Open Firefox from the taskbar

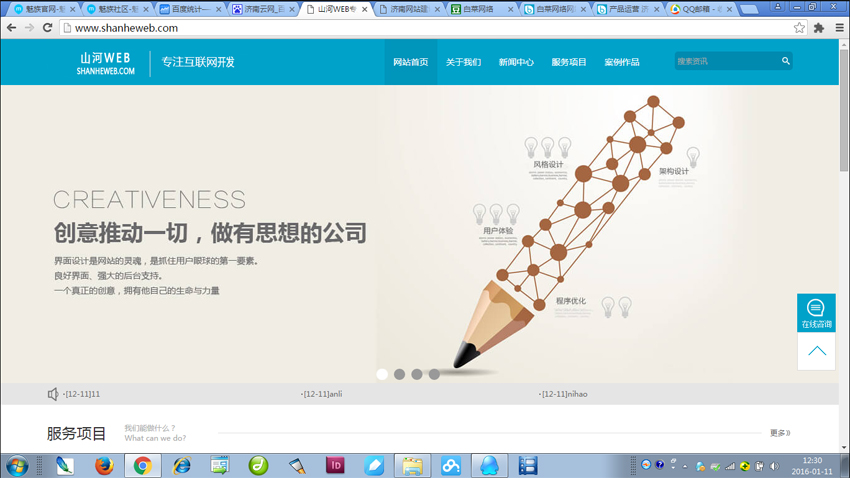point(104,466)
